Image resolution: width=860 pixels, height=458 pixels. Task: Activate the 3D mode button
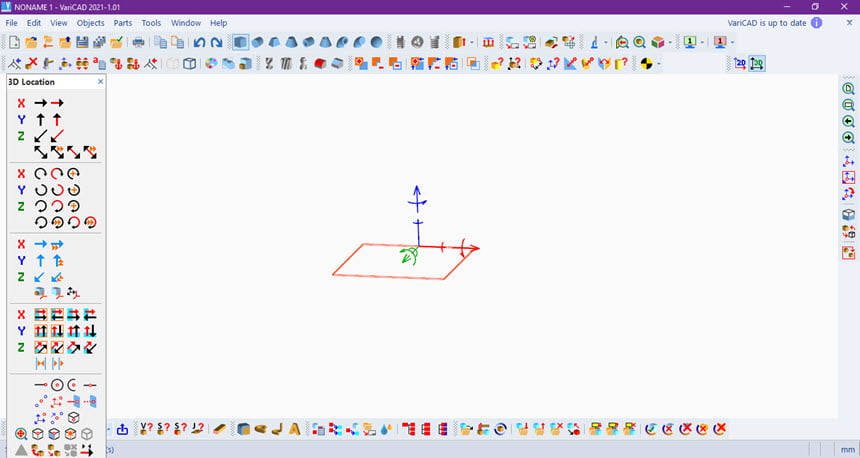pos(757,64)
